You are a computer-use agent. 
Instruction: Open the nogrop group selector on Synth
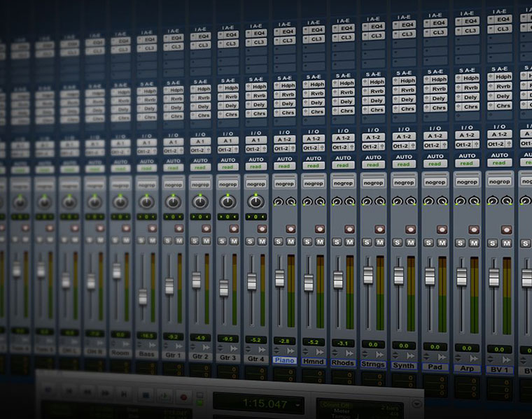pyautogui.click(x=403, y=183)
